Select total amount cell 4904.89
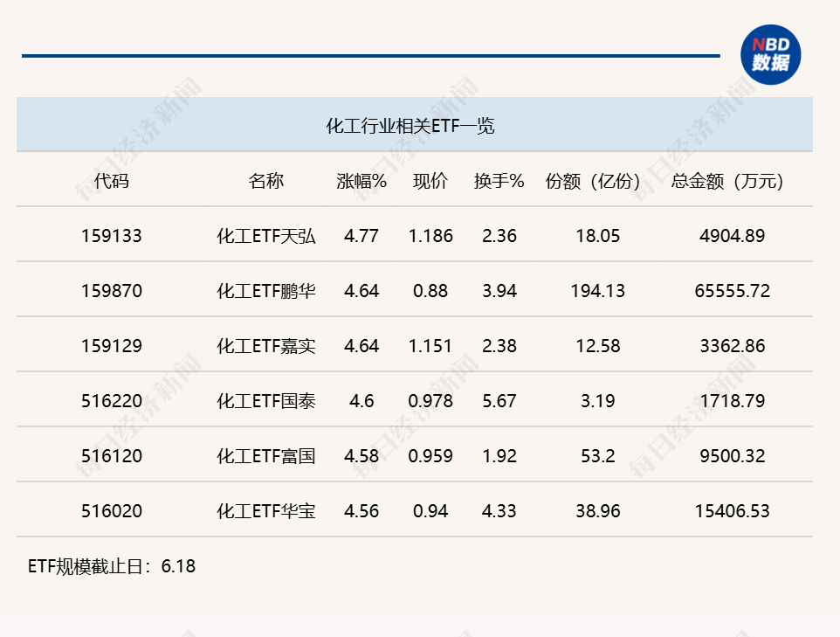The image size is (840, 637). [x=733, y=236]
